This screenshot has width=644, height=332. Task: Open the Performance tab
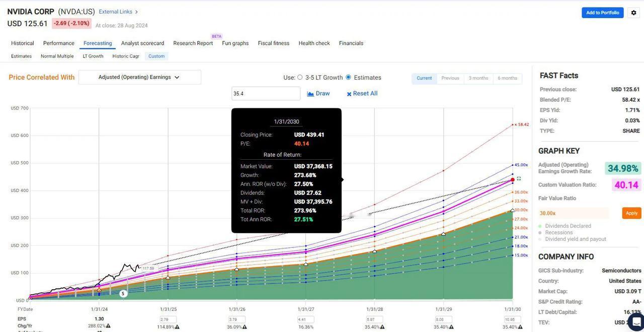click(x=59, y=43)
